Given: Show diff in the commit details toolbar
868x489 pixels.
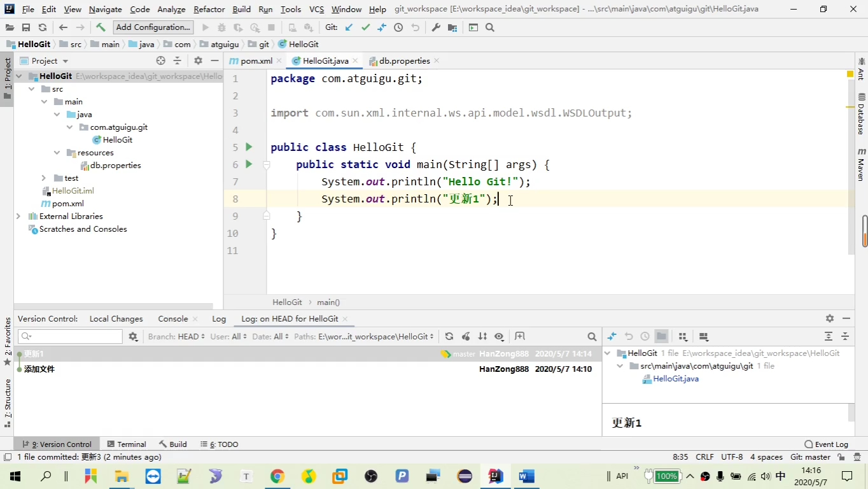Looking at the screenshot, I should point(612,336).
